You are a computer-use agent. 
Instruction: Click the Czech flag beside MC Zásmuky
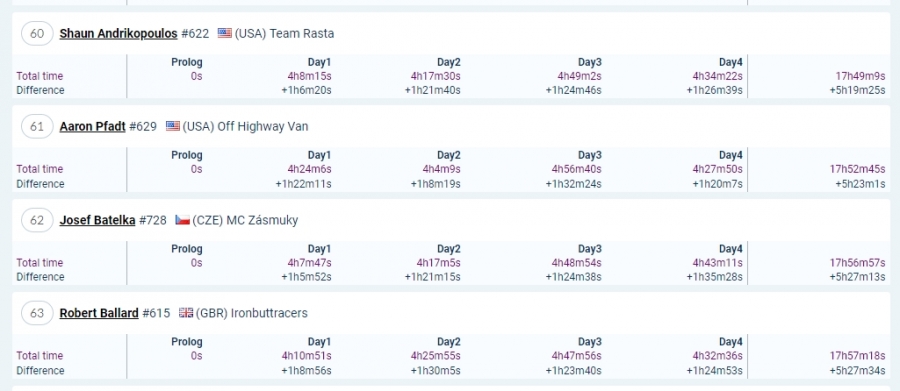point(183,220)
